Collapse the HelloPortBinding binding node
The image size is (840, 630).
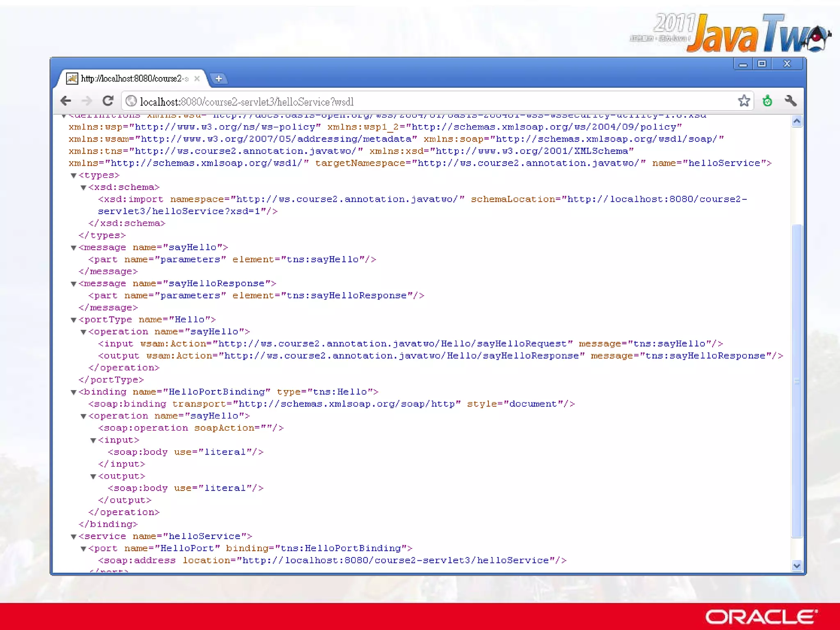pos(74,392)
